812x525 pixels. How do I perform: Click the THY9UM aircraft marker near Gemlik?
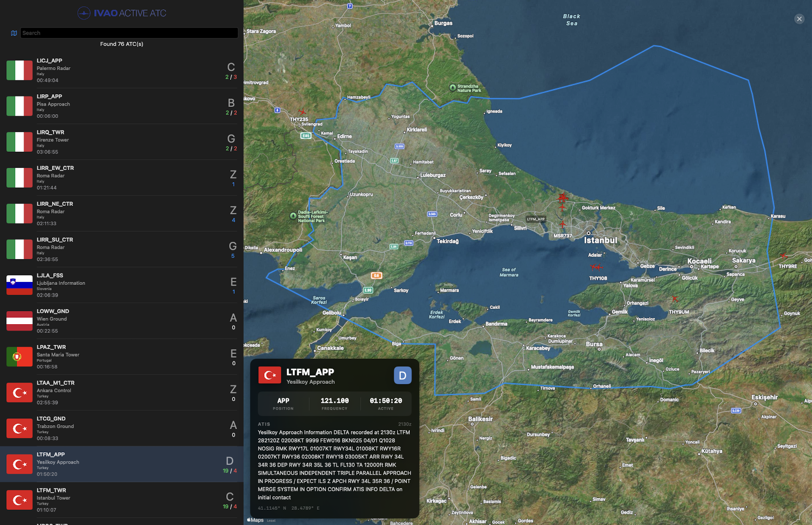[675, 299]
